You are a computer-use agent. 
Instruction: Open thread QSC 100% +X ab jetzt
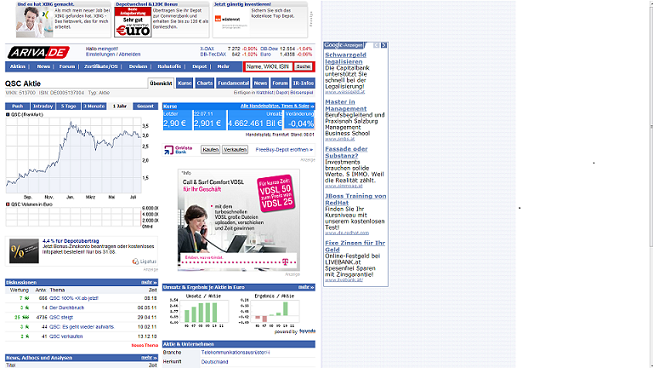pyautogui.click(x=74, y=298)
